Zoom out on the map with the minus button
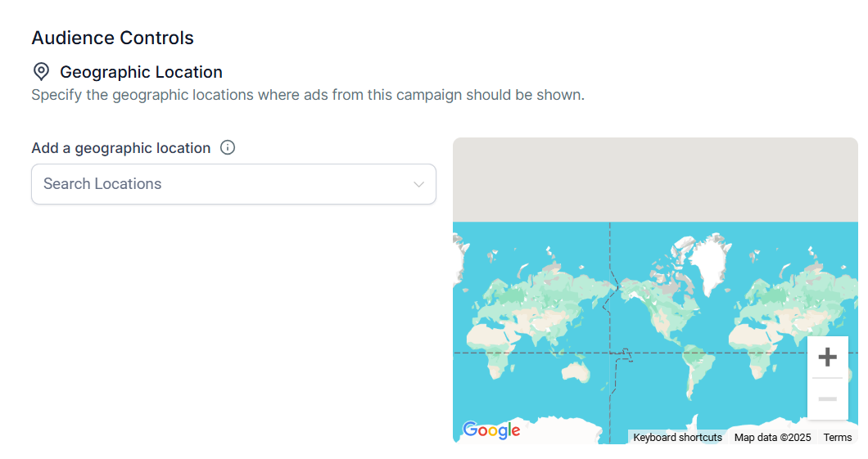The width and height of the screenshot is (868, 459). pos(827,399)
